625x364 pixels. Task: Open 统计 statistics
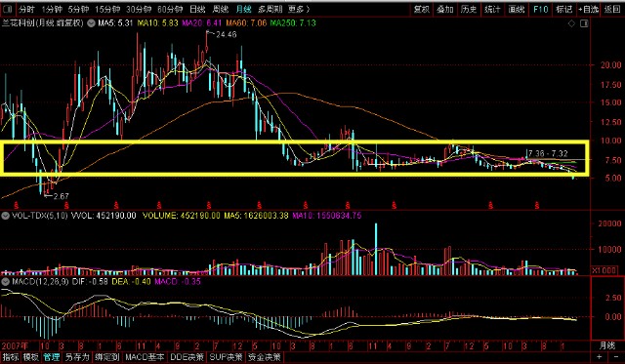click(x=492, y=9)
